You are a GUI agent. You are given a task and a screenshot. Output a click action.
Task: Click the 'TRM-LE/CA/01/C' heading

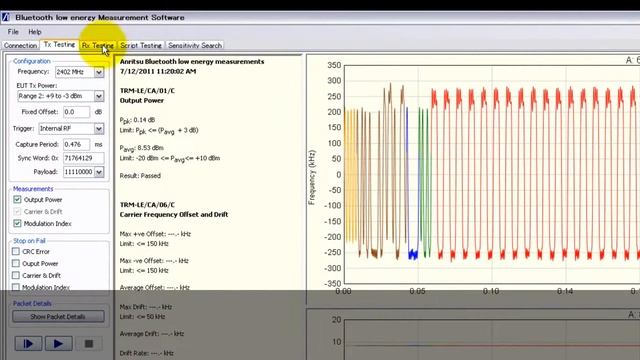click(147, 91)
